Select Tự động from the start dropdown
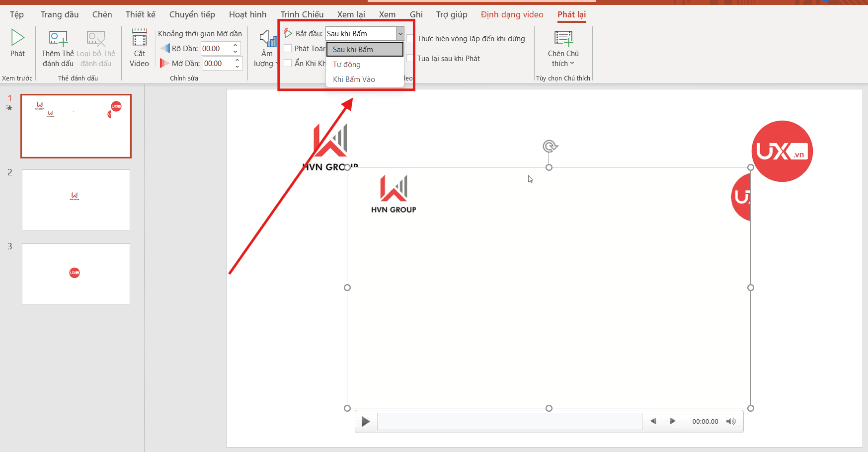The height and width of the screenshot is (452, 868). 347,65
